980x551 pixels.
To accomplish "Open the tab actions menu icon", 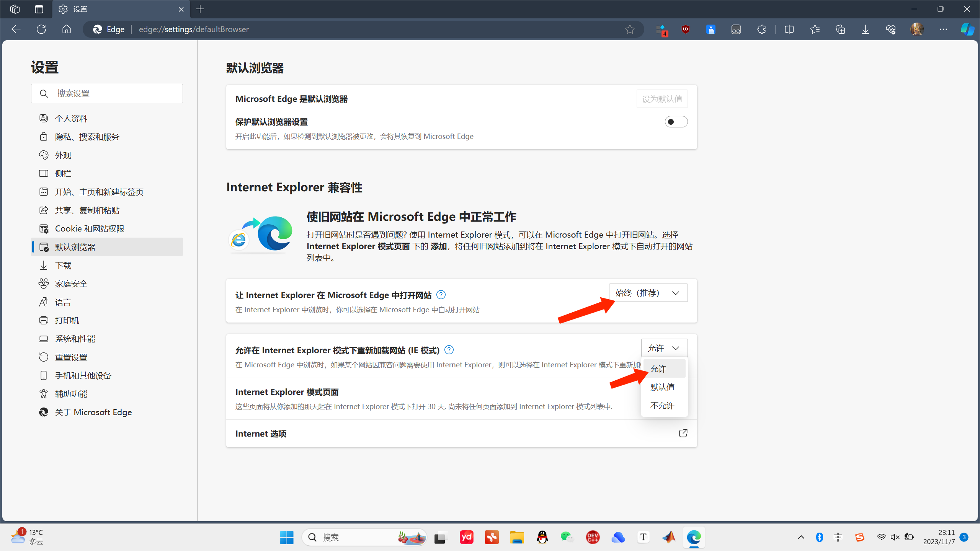I will coord(39,9).
